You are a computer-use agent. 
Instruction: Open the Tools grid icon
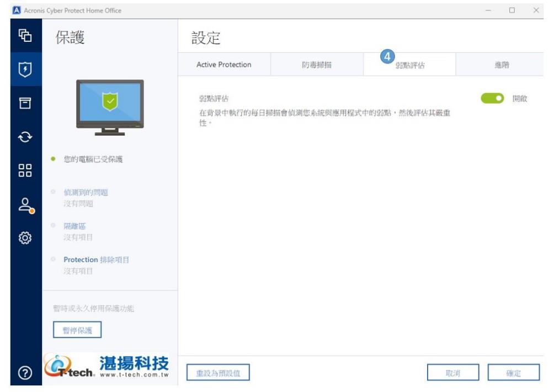(x=25, y=170)
